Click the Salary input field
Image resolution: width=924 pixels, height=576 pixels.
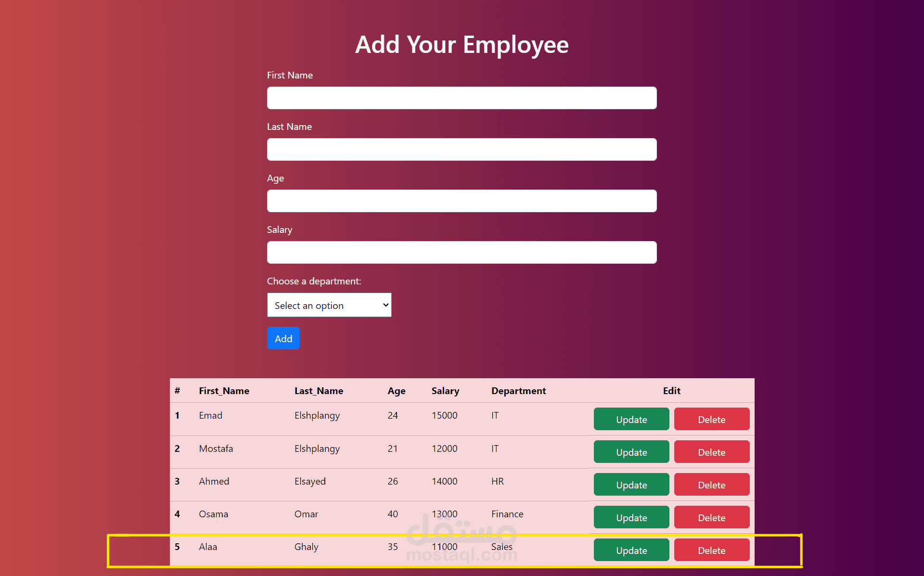tap(462, 252)
